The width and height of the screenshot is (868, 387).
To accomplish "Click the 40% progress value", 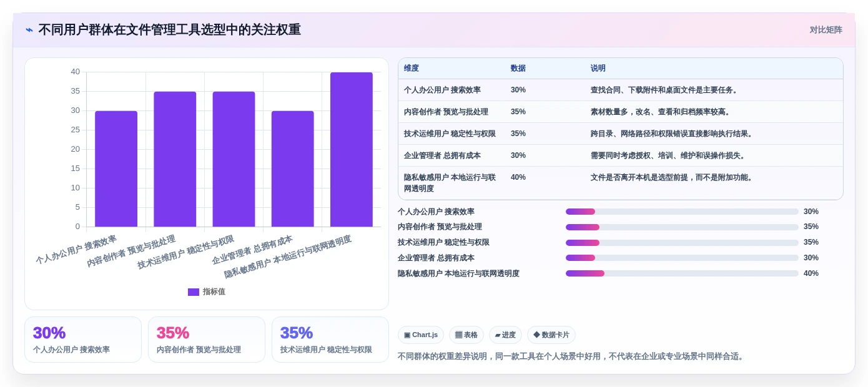I will pos(811,273).
